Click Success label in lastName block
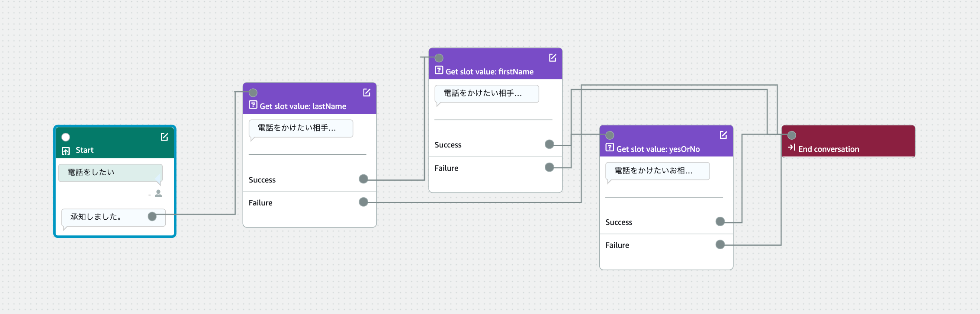 pos(262,180)
